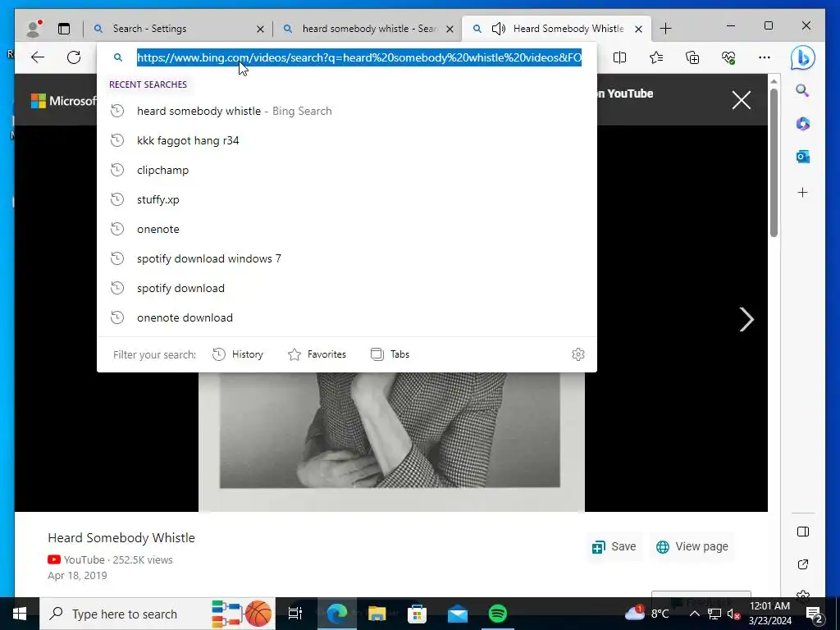The height and width of the screenshot is (630, 840).
Task: Select 'onenote' recent search
Action: coord(347,229)
